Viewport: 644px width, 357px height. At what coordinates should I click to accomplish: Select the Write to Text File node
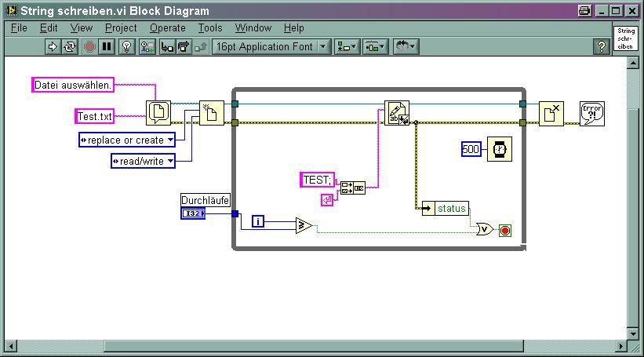(397, 113)
